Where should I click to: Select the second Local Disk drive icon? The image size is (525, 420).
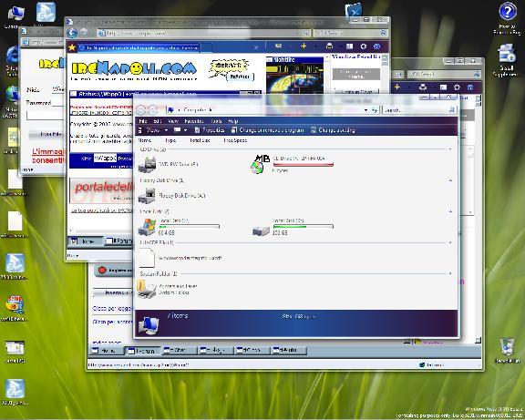click(261, 230)
